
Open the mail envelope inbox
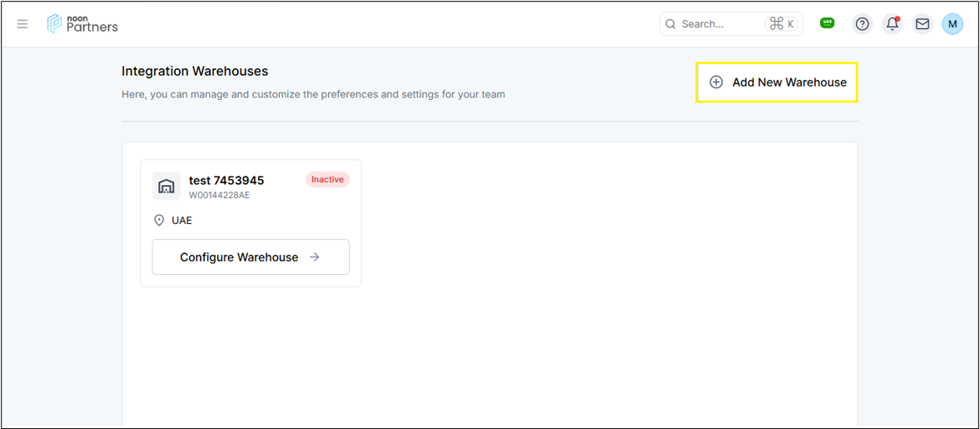pyautogui.click(x=923, y=24)
